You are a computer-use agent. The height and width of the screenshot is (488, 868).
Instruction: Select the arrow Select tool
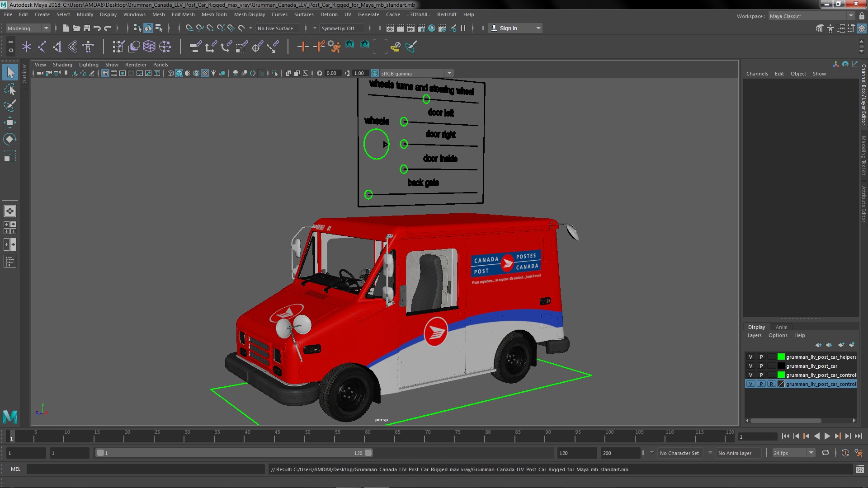coord(10,72)
